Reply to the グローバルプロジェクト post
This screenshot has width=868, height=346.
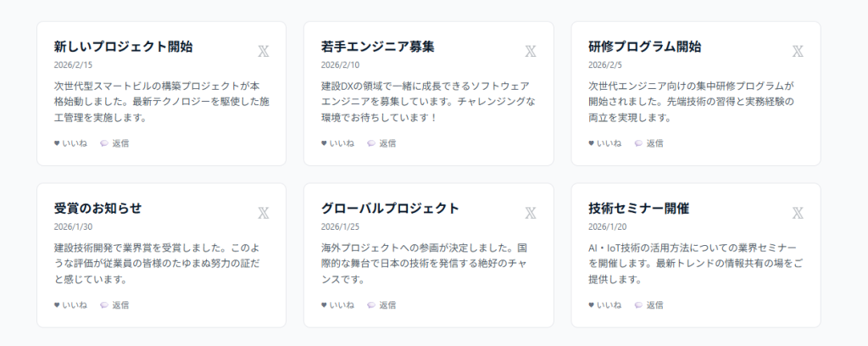click(381, 305)
